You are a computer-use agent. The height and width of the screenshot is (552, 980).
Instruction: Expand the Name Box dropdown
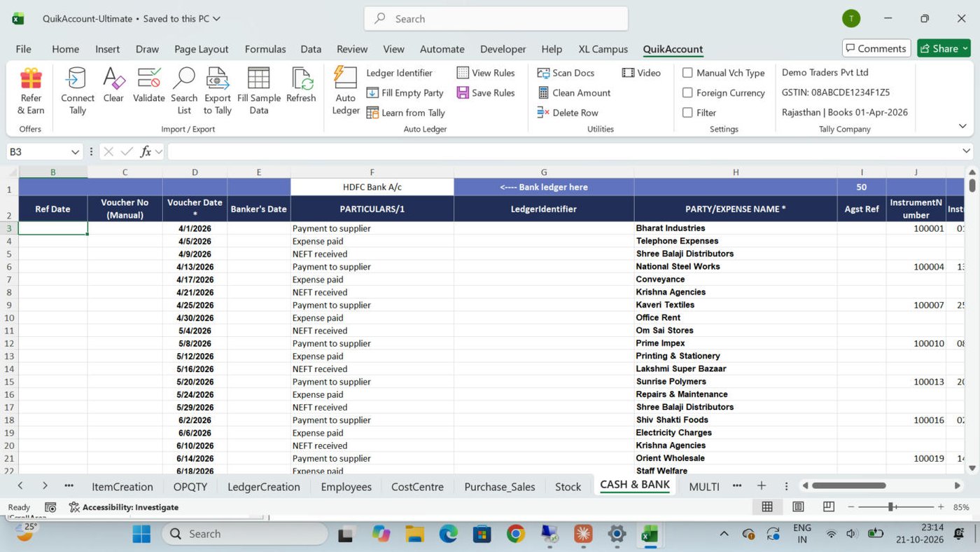pos(75,152)
